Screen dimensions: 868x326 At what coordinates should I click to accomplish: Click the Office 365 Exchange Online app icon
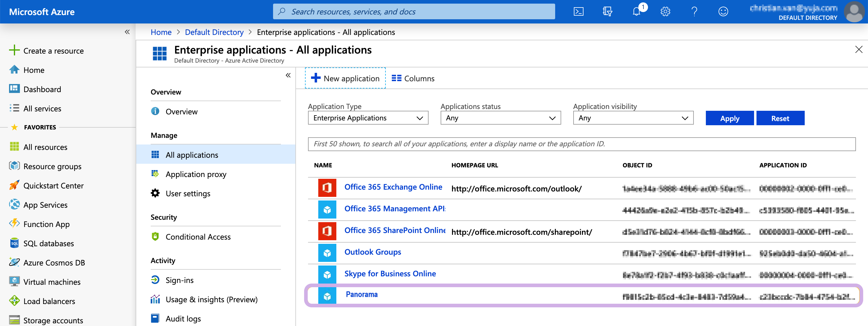[x=327, y=188]
